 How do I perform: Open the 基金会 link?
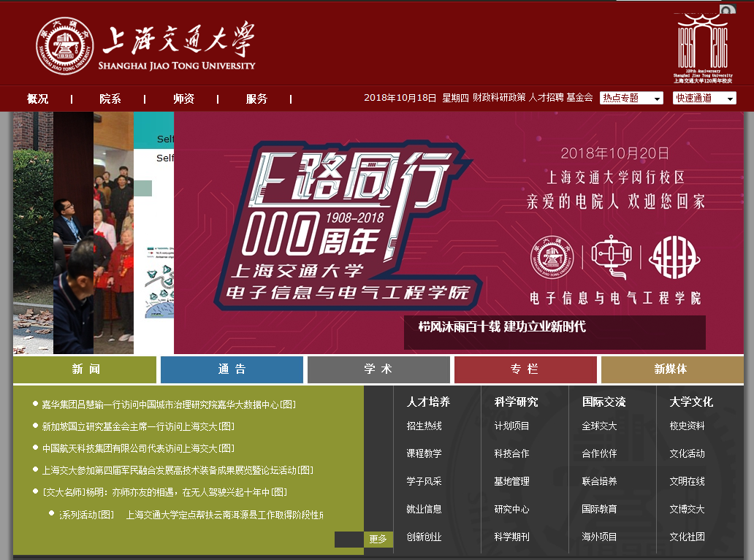pos(579,98)
